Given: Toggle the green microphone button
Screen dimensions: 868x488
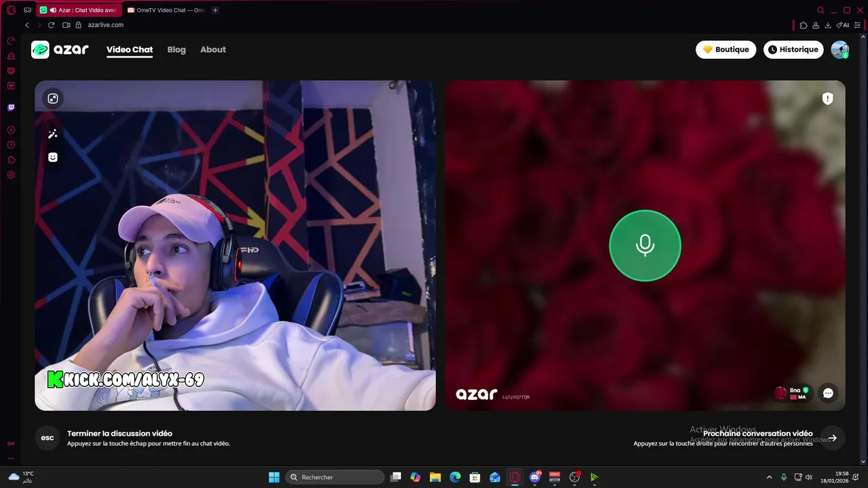Looking at the screenshot, I should click(645, 245).
